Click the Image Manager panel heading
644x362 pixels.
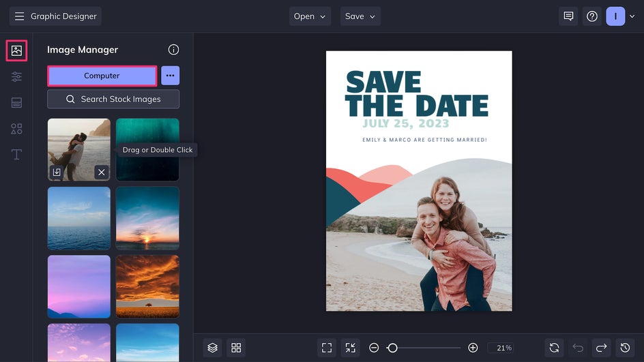tap(83, 50)
